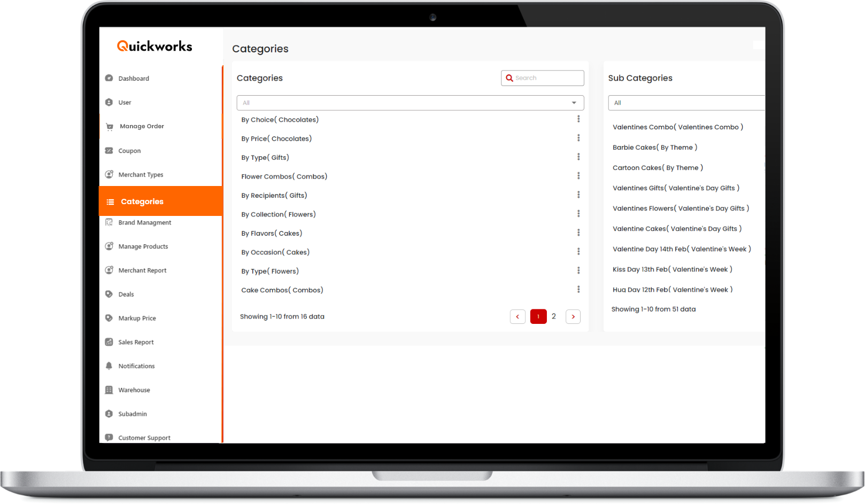This screenshot has width=865, height=504.
Task: Jump to page 2 of categories
Action: click(x=554, y=316)
